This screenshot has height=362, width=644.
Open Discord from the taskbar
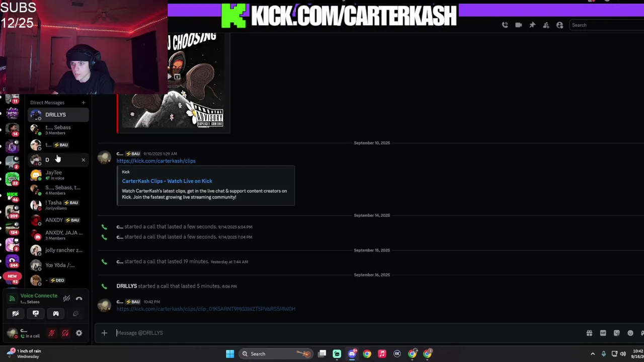coord(352,353)
